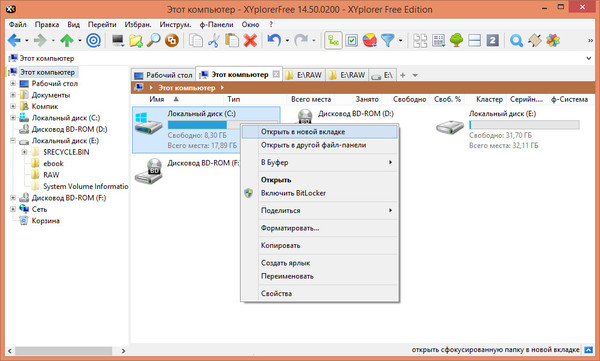600x361 pixels.
Task: Click the blue target toolbar icon
Action: (93, 40)
